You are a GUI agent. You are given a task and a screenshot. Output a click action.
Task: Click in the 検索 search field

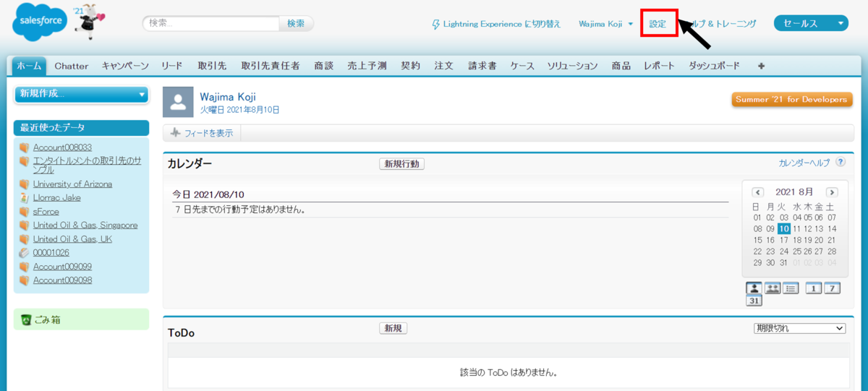pos(211,24)
